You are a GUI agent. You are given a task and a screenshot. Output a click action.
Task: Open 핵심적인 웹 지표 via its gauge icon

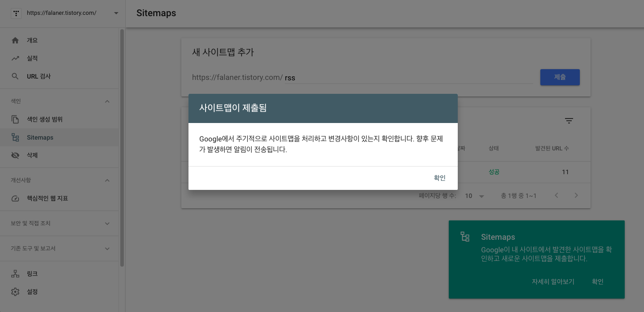coord(16,198)
